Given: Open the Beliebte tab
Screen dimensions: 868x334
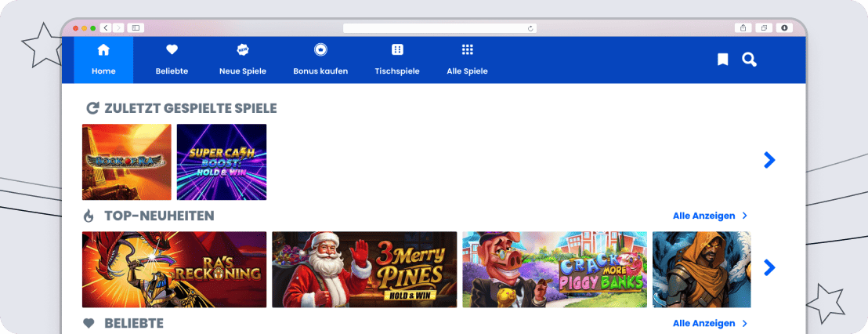Looking at the screenshot, I should 172,60.
